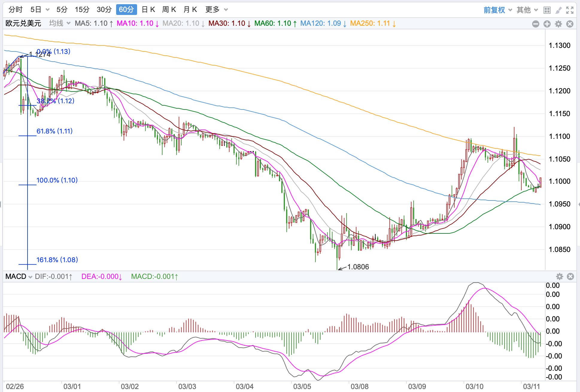Toggle the MA30 line label
Viewport: 580px width, 392px height.
230,23
